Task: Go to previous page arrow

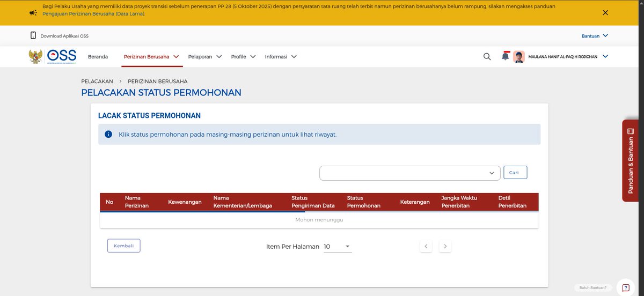Action: pos(426,247)
